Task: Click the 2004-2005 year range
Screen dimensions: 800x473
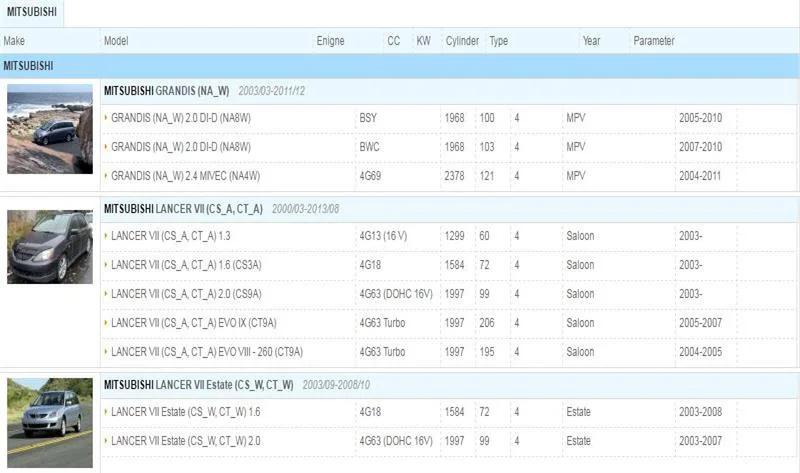Action: 701,352
